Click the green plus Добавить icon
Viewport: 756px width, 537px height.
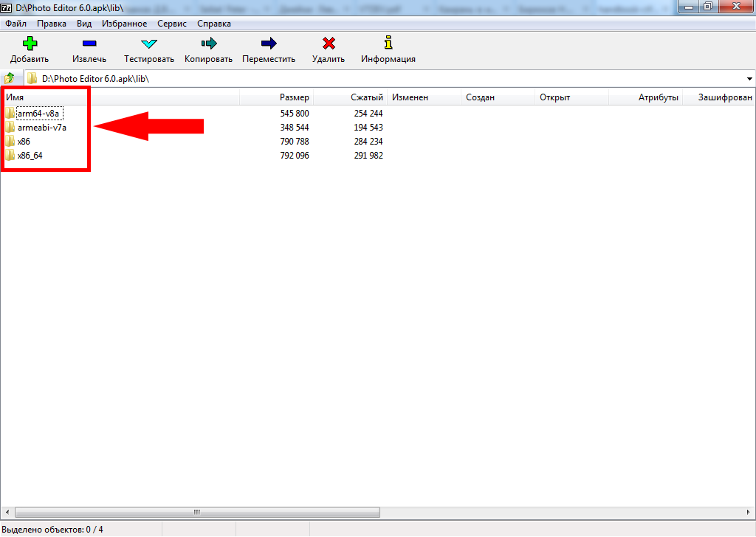30,44
